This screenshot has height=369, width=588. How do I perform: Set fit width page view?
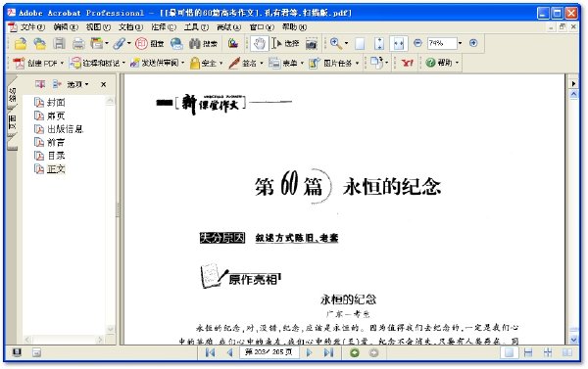pyautogui.click(x=399, y=44)
